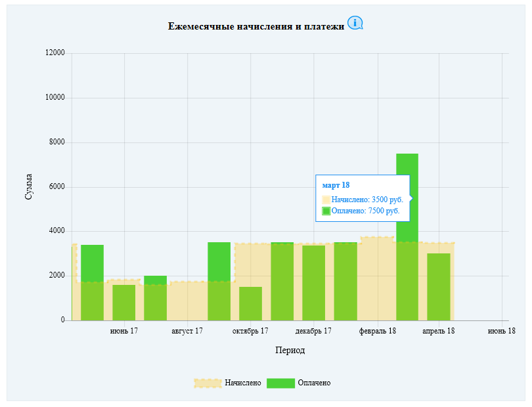
Task: Click the июнь 18 axis label
Action: click(502, 331)
